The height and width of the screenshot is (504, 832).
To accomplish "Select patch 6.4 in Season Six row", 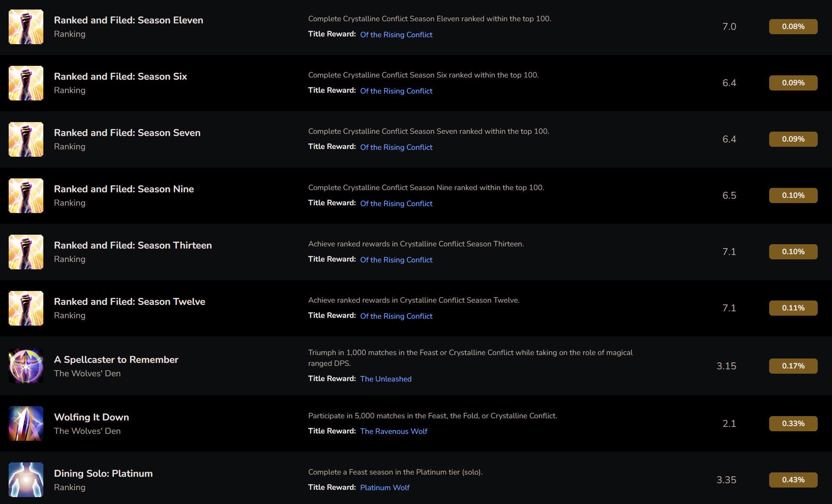I will [x=729, y=83].
